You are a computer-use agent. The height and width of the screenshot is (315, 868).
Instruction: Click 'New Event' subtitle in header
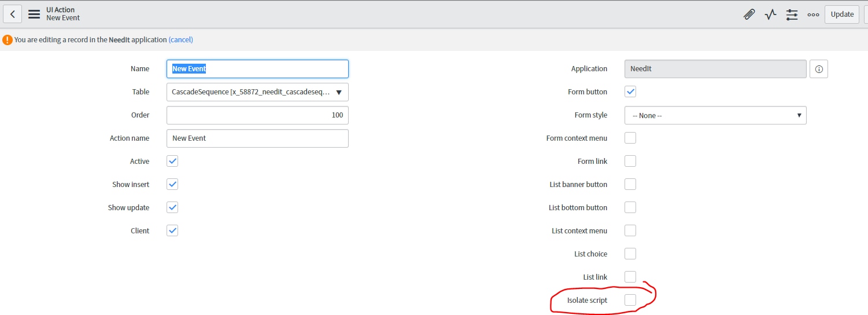[x=63, y=18]
